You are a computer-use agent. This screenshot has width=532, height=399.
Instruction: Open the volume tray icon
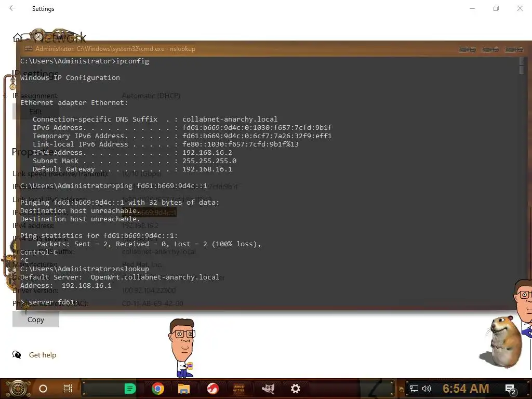(x=426, y=389)
